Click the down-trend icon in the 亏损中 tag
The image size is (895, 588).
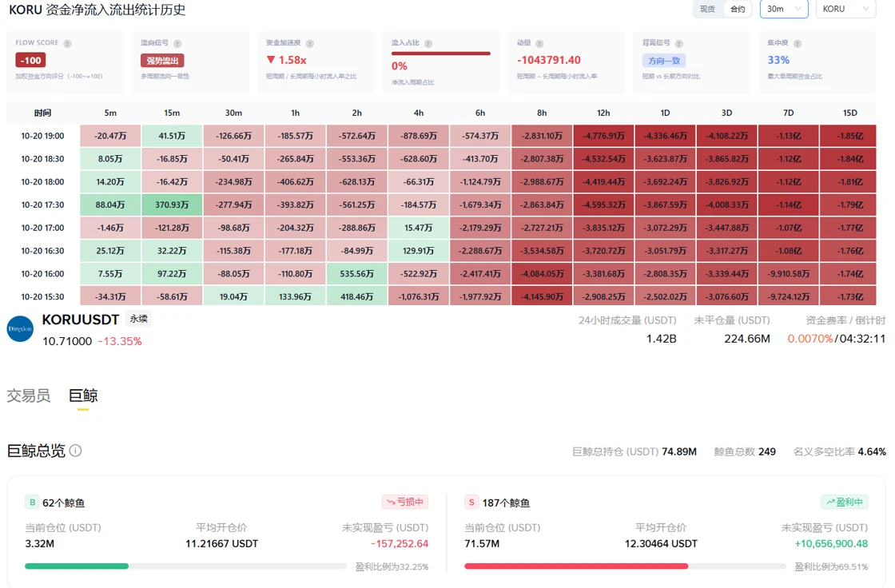pos(391,503)
